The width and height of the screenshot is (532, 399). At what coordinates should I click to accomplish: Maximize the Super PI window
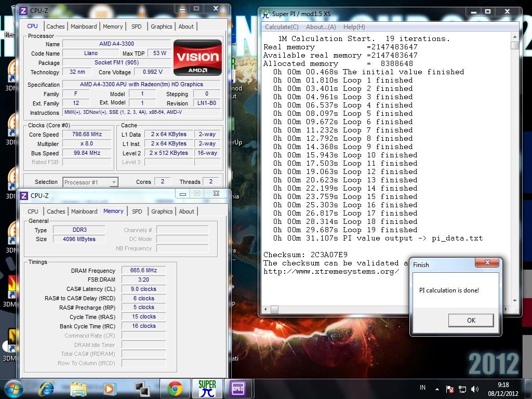(x=488, y=12)
